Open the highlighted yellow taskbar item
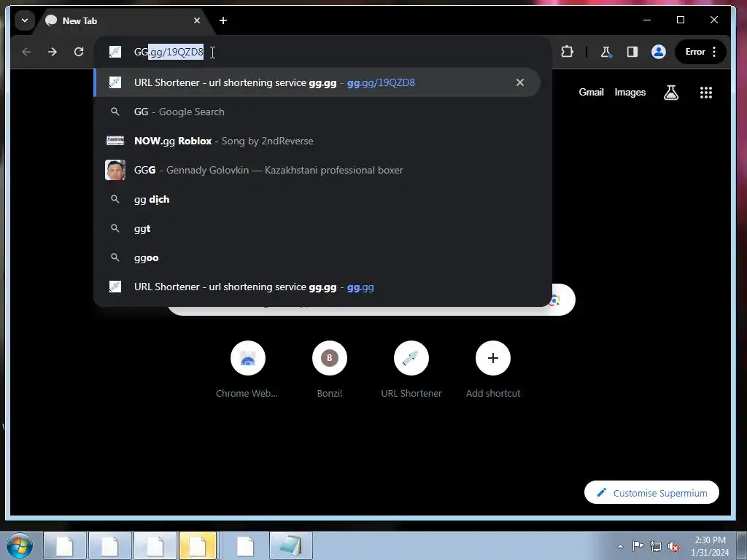Screen dimensions: 747x560 [198, 545]
